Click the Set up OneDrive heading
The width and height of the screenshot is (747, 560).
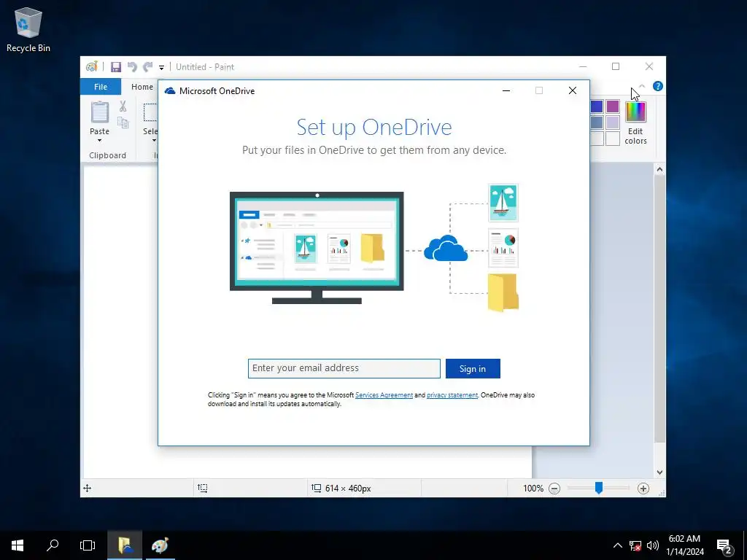coord(374,127)
